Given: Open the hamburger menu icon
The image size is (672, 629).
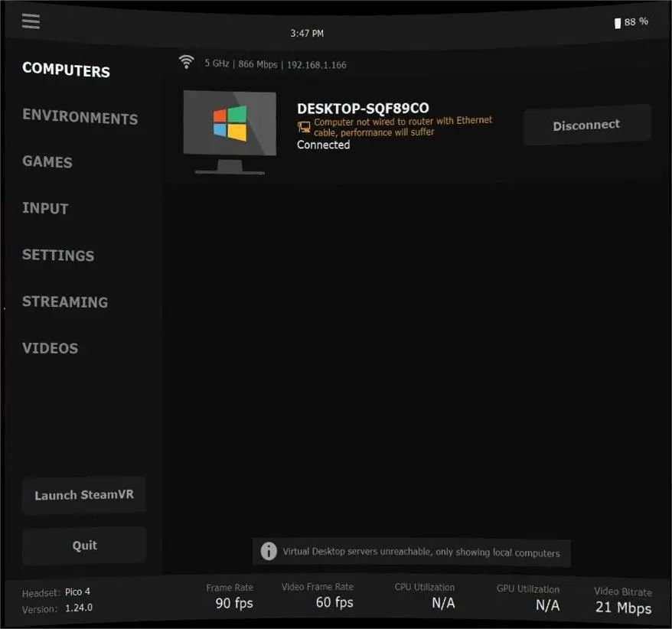Looking at the screenshot, I should point(31,21).
